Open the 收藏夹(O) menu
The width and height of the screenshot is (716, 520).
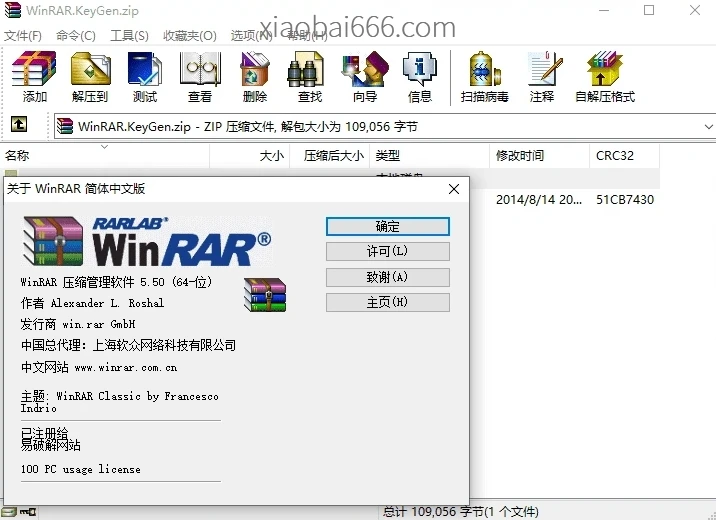point(190,36)
